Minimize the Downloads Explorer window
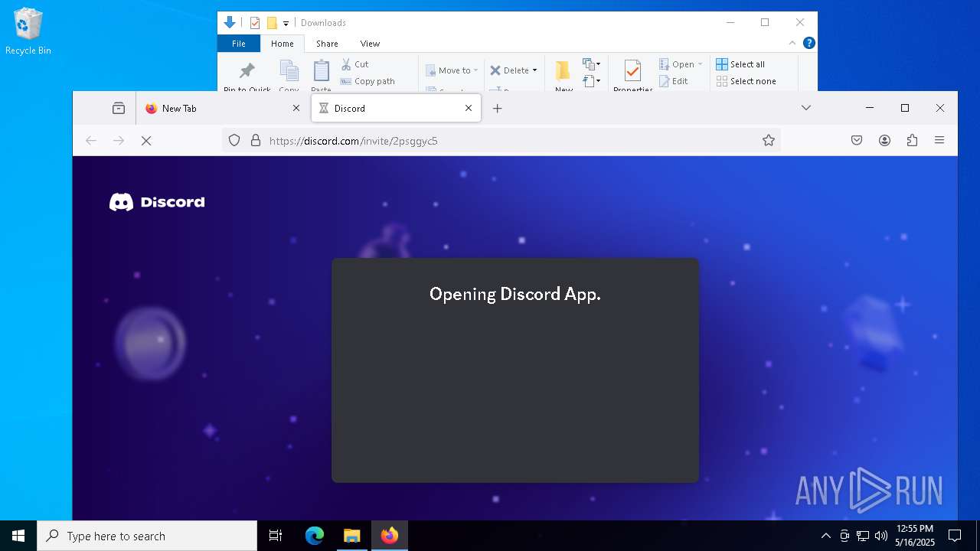Viewport: 980px width, 551px height. 730,22
